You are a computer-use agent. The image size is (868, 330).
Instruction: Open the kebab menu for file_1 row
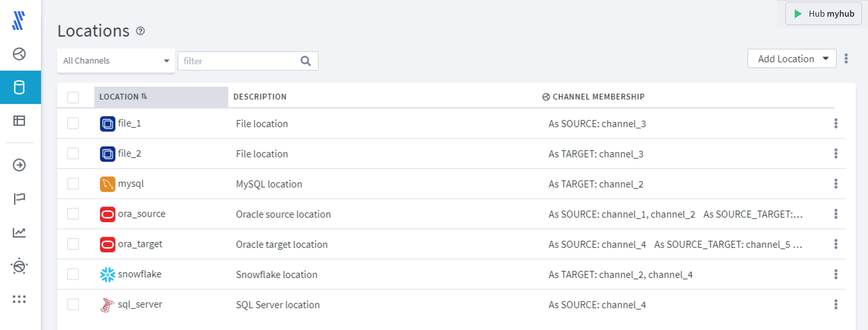(x=836, y=124)
